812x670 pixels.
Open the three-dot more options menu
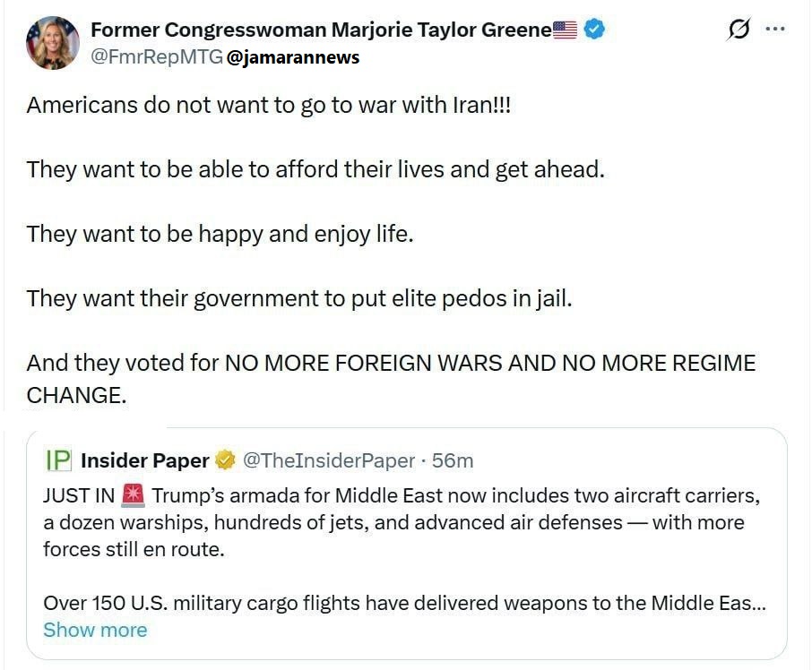[774, 29]
